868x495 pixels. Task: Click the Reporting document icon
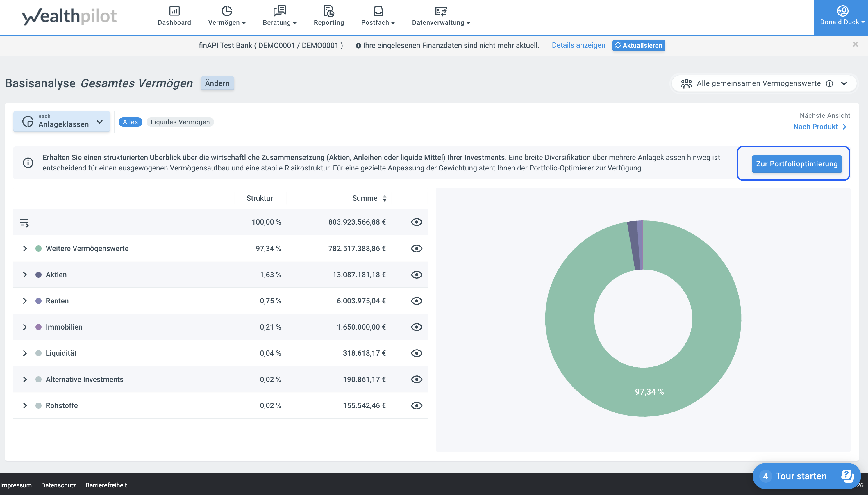(328, 11)
